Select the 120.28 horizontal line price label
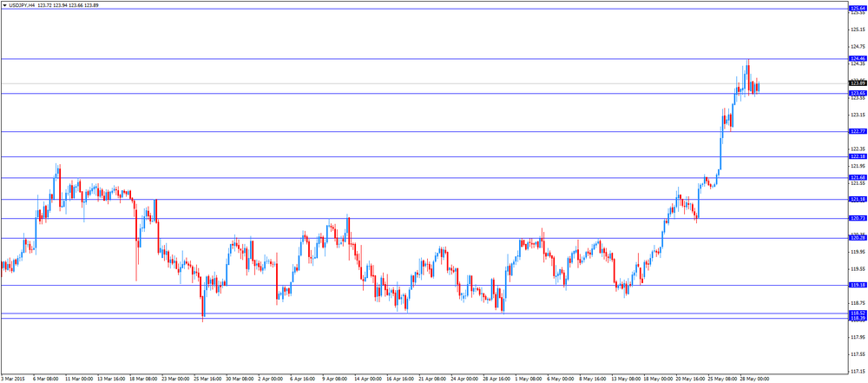868x383 pixels. click(858, 238)
